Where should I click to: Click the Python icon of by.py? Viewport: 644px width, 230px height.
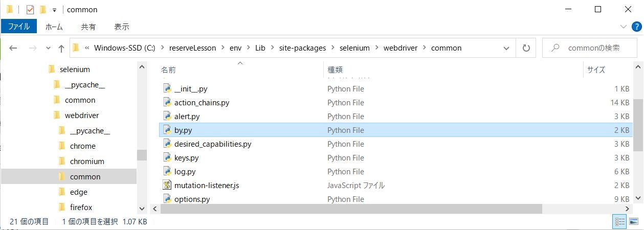pos(167,130)
